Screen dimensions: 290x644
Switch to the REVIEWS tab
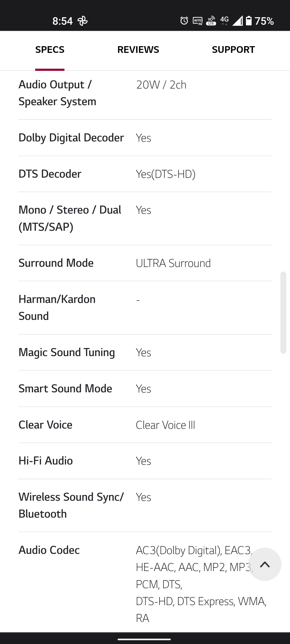point(138,50)
